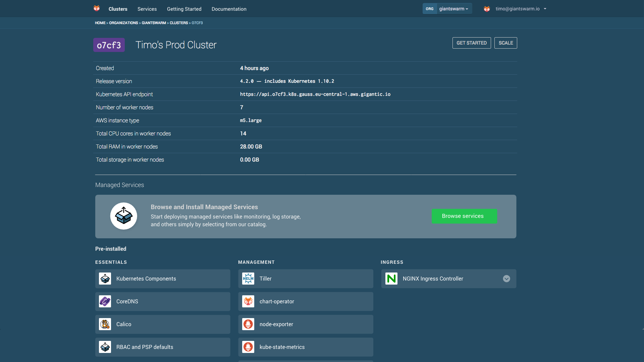The image size is (644, 362).
Task: Click the NGINX Ingress Controller label
Action: pos(433,279)
